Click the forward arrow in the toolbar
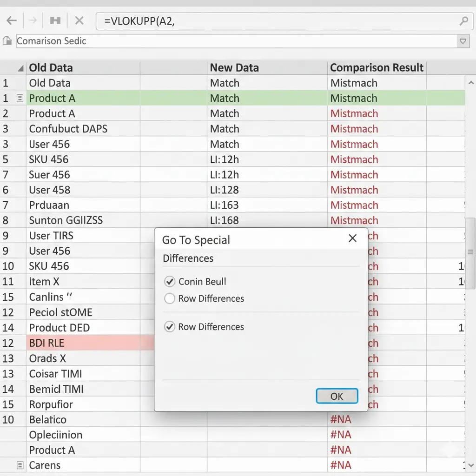Viewport: 476px width, 476px height. [x=33, y=21]
